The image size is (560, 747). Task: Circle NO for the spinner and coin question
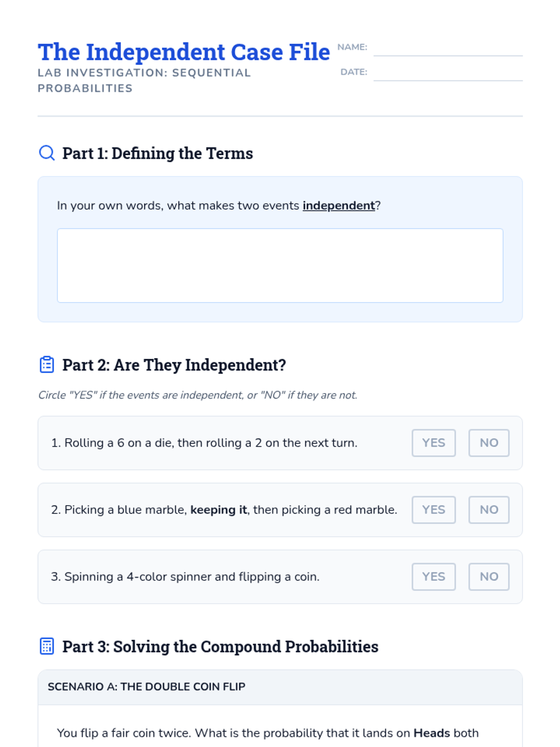point(489,577)
